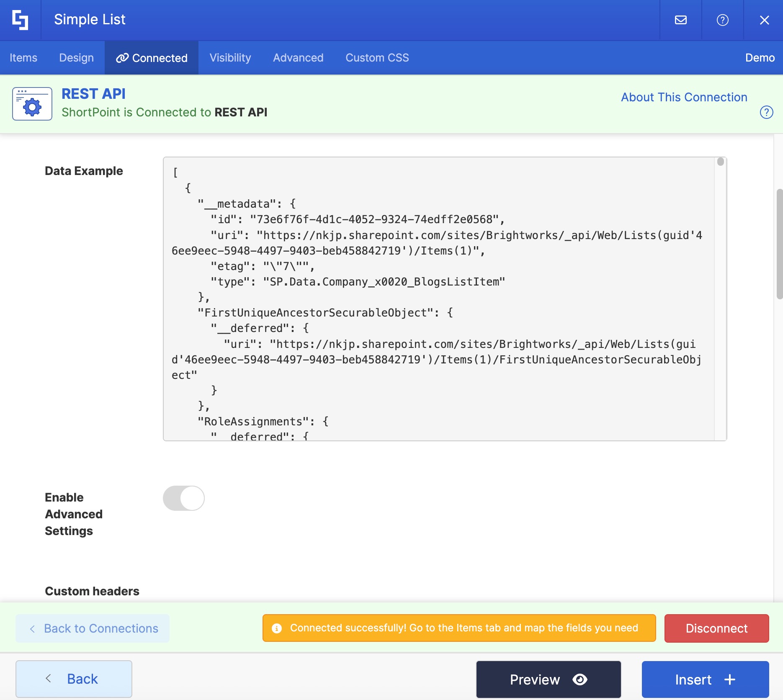This screenshot has width=783, height=700.
Task: Click the "Custom headers" label
Action: [x=92, y=591]
